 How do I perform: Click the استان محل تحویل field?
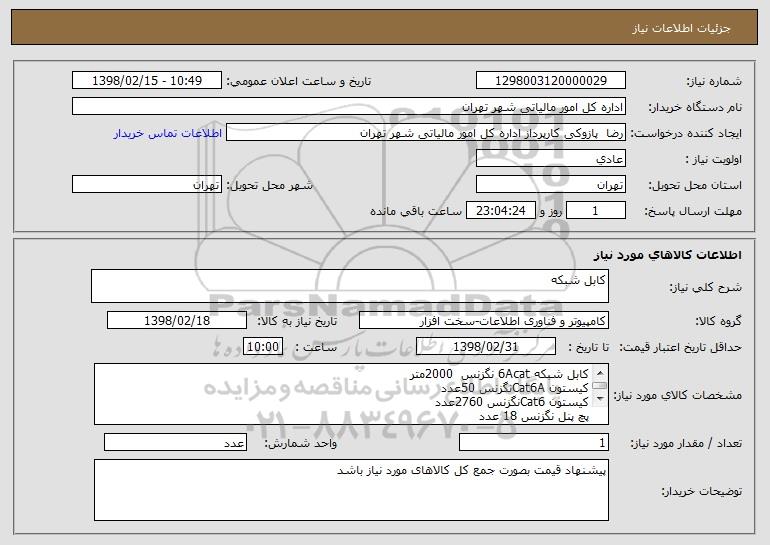pyautogui.click(x=550, y=185)
